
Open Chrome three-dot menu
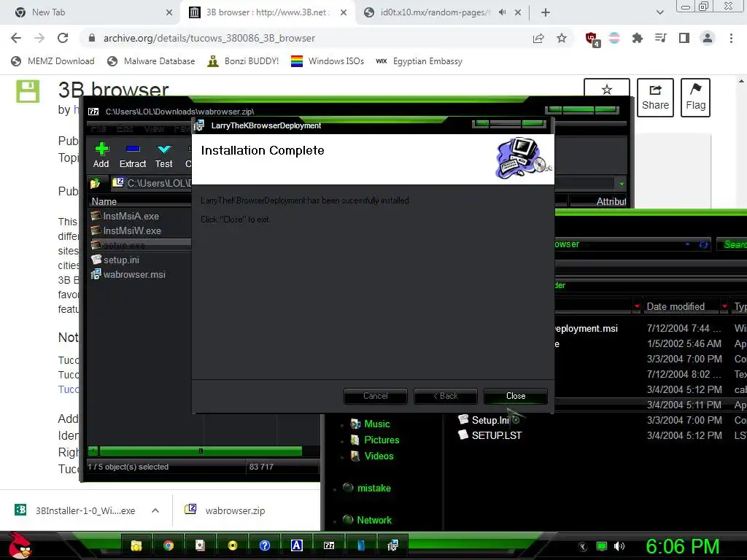point(731,38)
